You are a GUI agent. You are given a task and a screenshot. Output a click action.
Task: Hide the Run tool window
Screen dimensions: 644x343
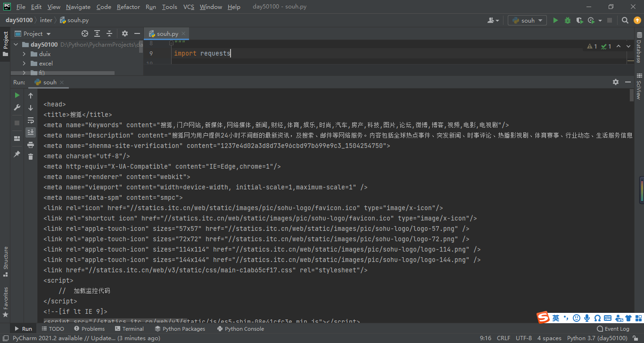628,82
